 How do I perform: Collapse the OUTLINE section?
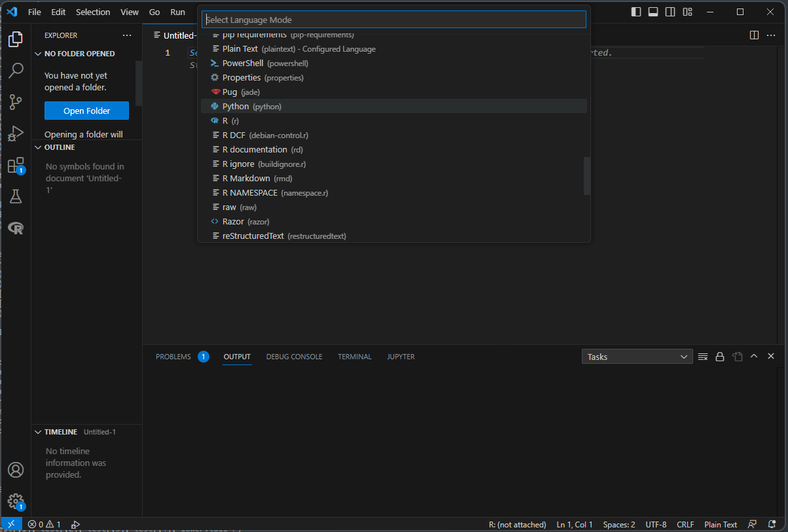[37, 147]
